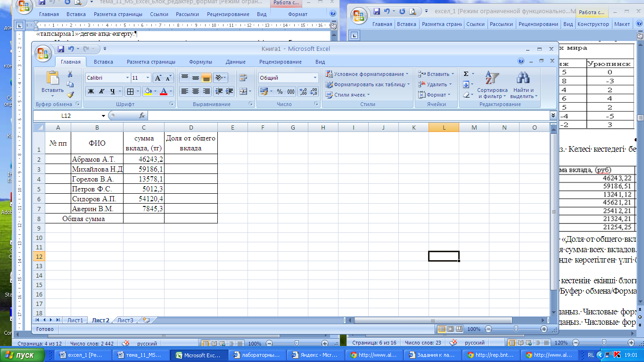Screen dimensions: 644x362
Task: Open Стили ячеек dropdown
Action: coord(347,95)
